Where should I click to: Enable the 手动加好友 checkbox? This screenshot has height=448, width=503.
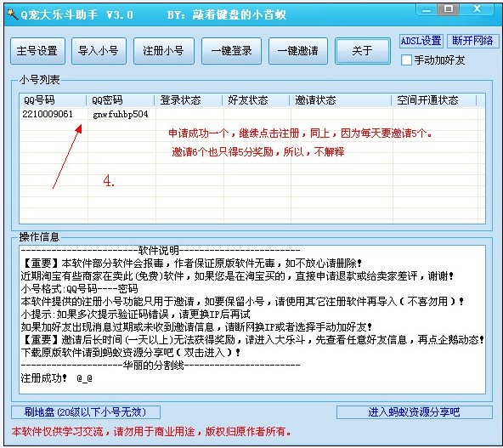pyautogui.click(x=406, y=60)
